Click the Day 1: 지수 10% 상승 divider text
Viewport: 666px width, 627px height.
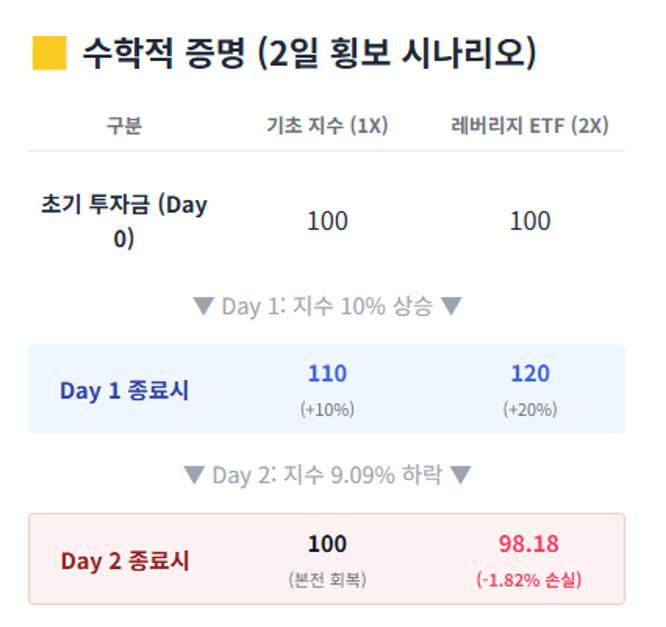(x=327, y=306)
